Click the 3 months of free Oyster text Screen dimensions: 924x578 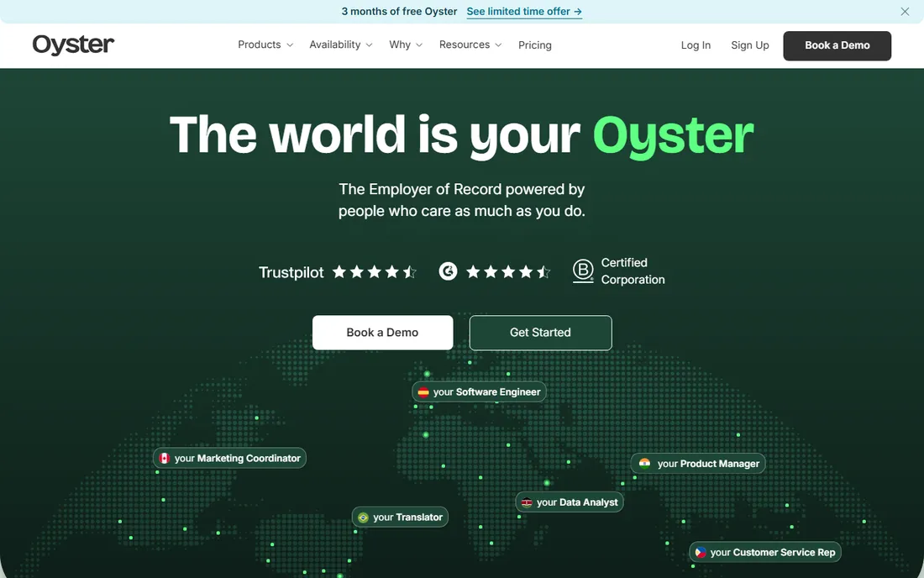click(399, 11)
